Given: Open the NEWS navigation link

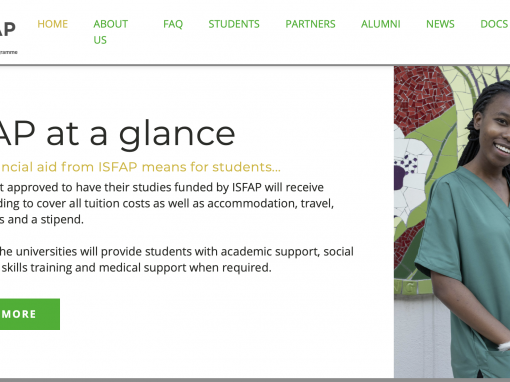Looking at the screenshot, I should click(440, 24).
